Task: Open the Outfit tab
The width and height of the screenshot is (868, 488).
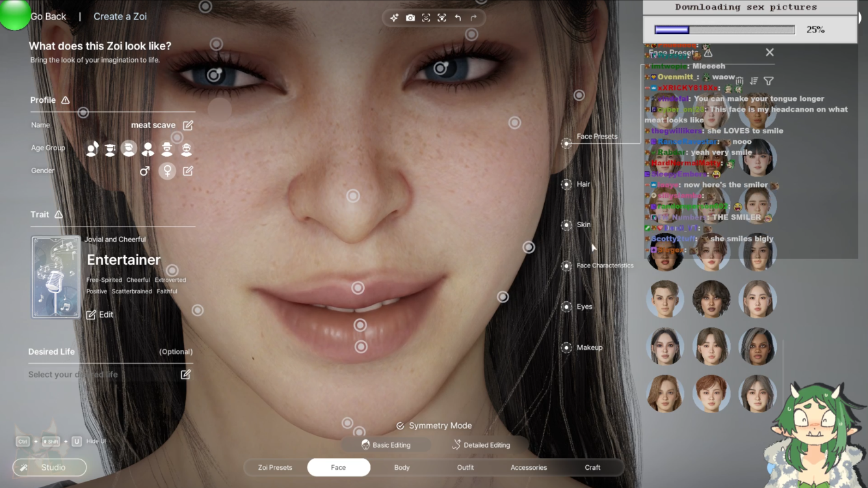Action: 465,467
